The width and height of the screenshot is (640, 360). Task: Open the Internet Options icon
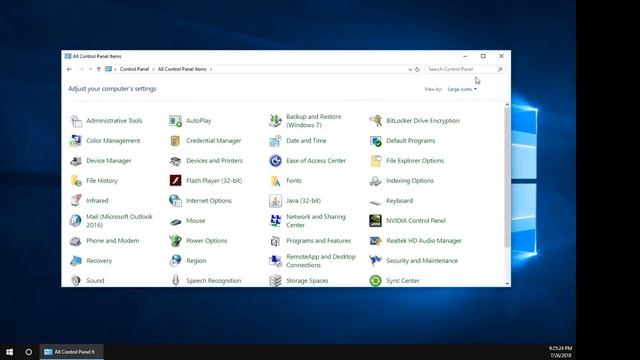tap(176, 201)
